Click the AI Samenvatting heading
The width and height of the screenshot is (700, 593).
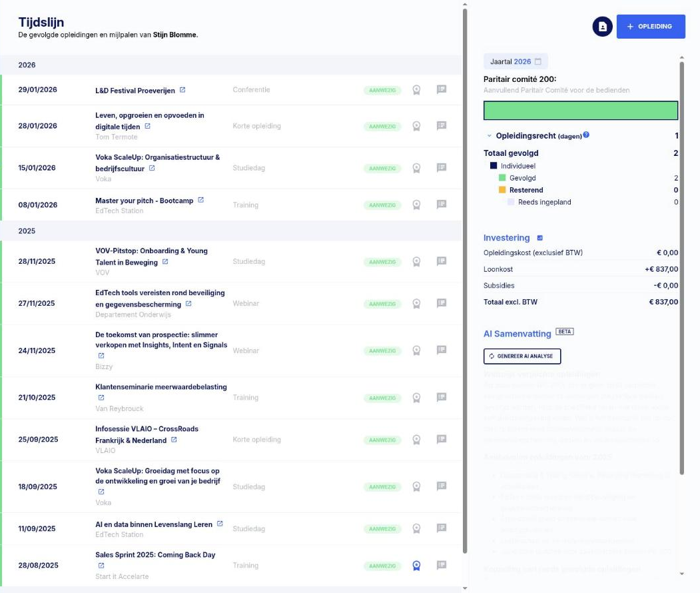click(517, 334)
